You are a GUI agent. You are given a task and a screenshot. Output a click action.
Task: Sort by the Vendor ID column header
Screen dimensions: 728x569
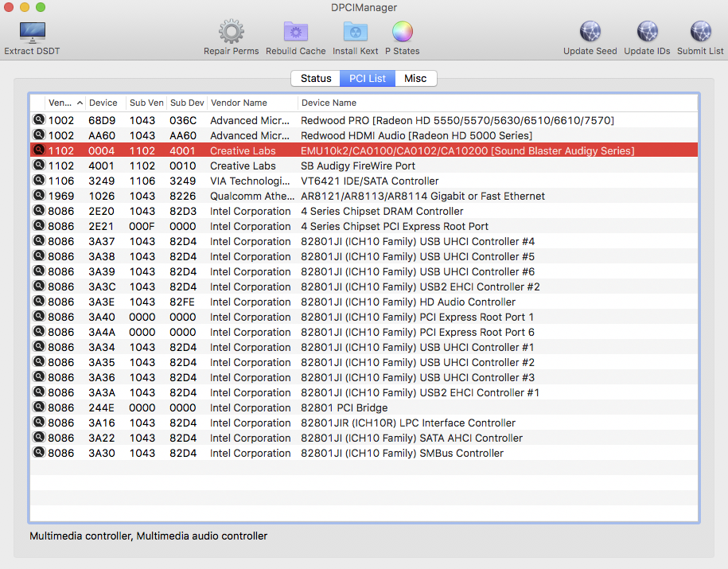tap(65, 103)
